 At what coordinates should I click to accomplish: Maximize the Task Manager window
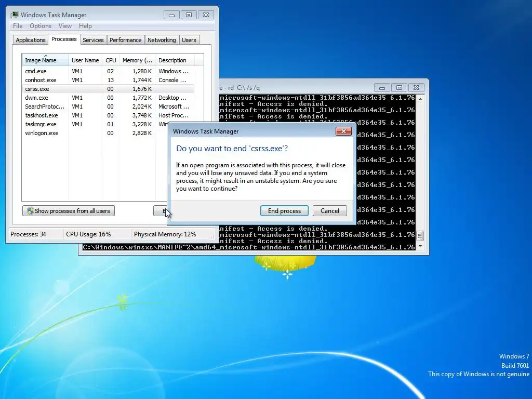189,15
